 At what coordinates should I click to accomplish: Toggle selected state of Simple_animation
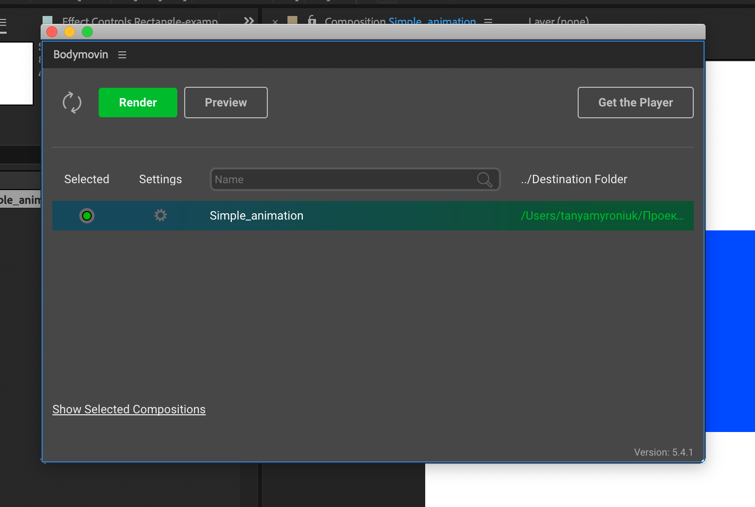coord(87,215)
